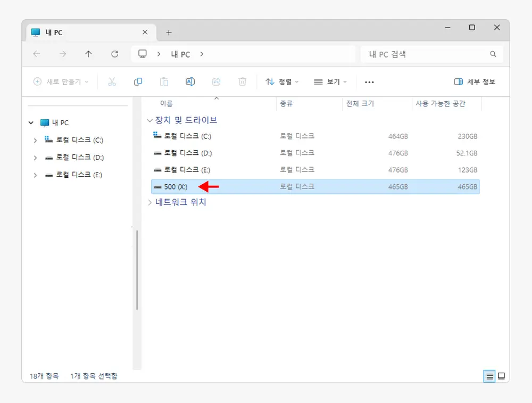The height and width of the screenshot is (403, 532).
Task: Open the 보기 view dropdown
Action: tap(330, 81)
